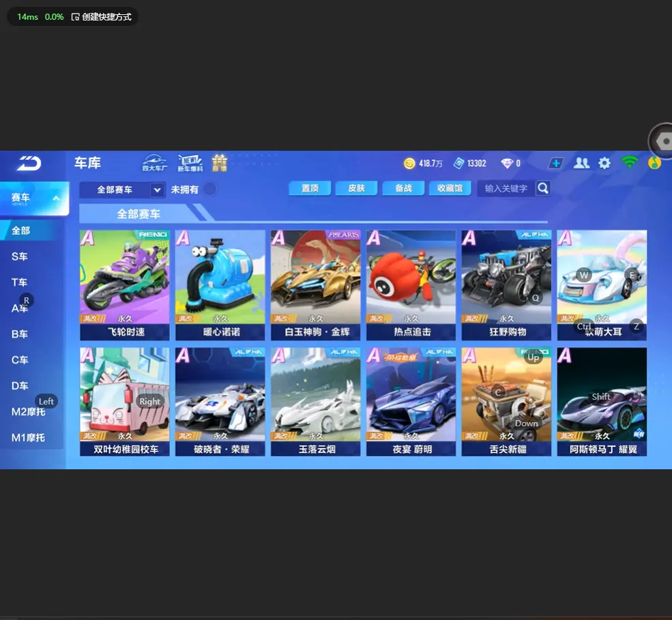This screenshot has height=620, width=672.
Task: Open the 四大车厂 car factory icon
Action: pos(155,163)
